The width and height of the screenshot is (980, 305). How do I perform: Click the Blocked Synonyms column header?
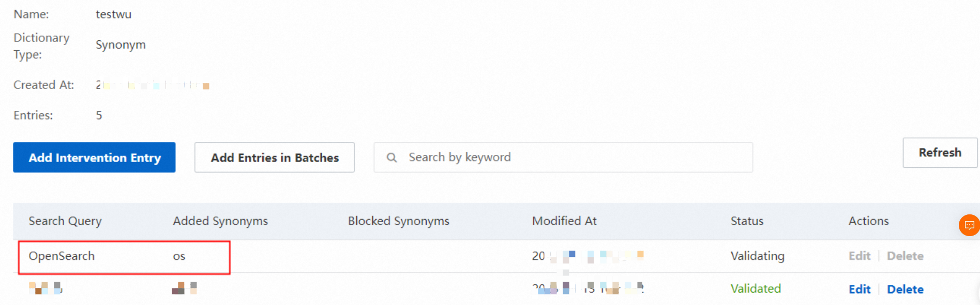click(x=399, y=221)
